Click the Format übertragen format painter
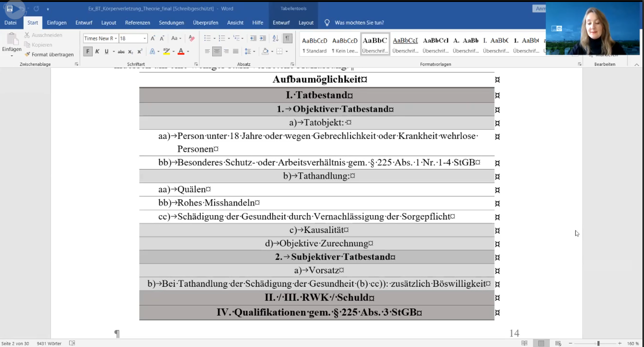Image resolution: width=644 pixels, height=347 pixels. click(x=49, y=54)
